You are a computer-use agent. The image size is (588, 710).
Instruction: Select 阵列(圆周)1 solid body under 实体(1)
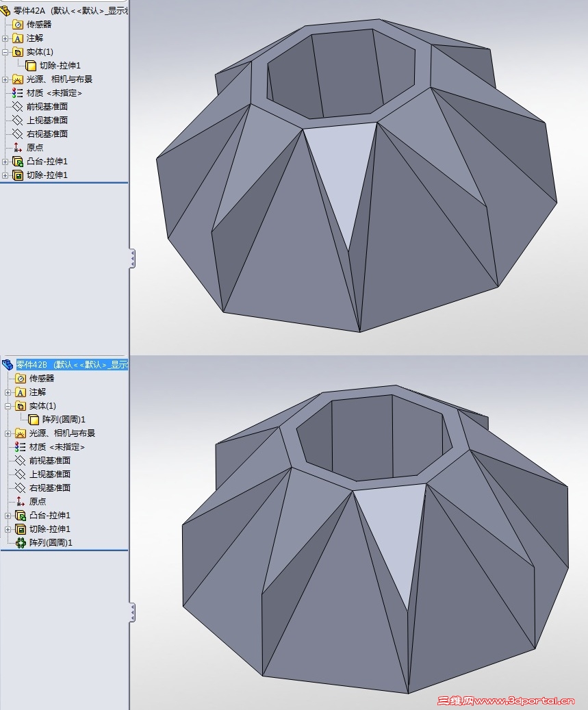57,420
